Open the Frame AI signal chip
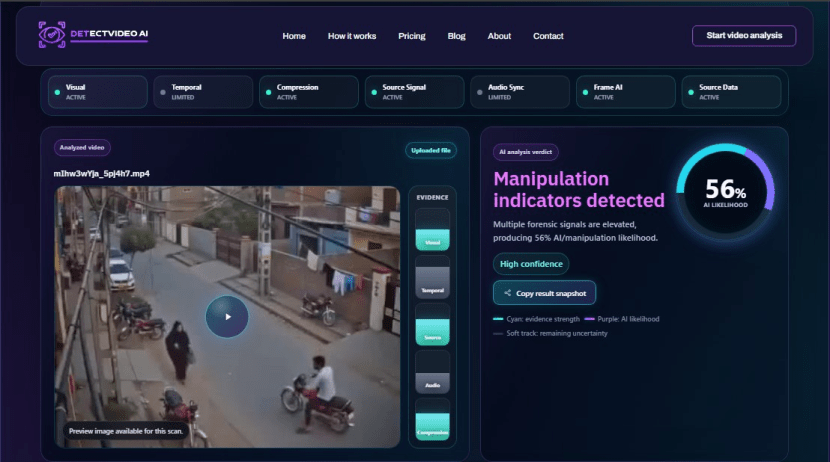The height and width of the screenshot is (462, 830). pyautogui.click(x=626, y=92)
